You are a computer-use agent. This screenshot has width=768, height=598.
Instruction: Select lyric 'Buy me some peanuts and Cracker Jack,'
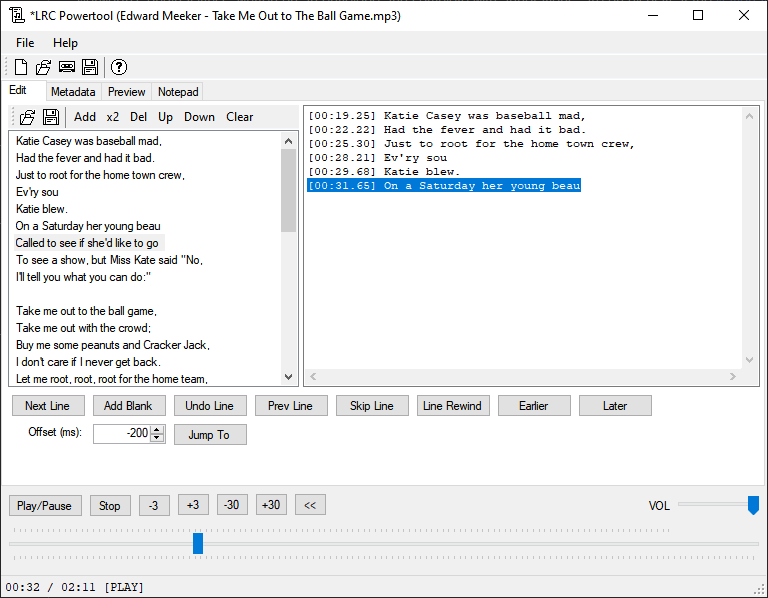tap(113, 345)
